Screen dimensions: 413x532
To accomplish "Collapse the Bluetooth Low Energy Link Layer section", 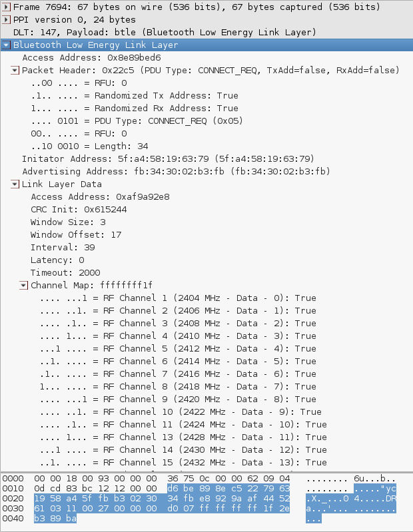I will tap(6, 45).
